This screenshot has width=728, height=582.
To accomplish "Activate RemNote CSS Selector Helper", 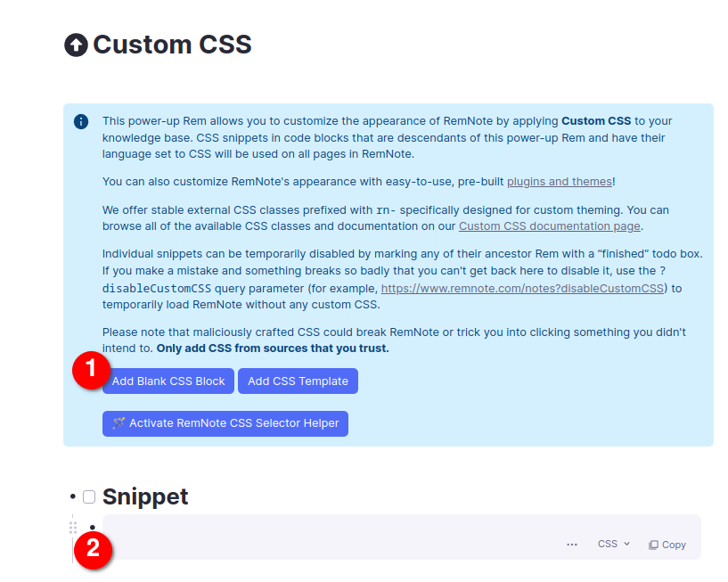I will coord(225,423).
